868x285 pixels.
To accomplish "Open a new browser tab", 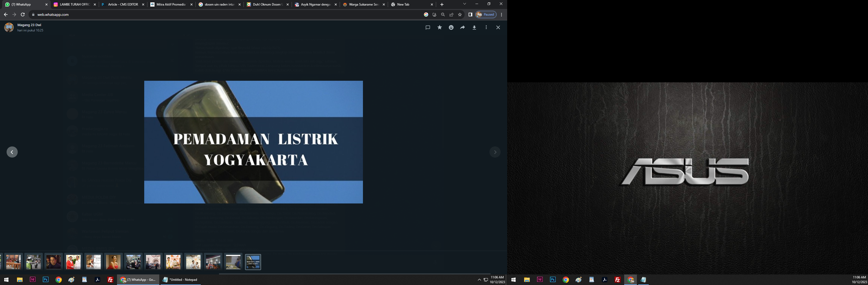I will tap(442, 4).
